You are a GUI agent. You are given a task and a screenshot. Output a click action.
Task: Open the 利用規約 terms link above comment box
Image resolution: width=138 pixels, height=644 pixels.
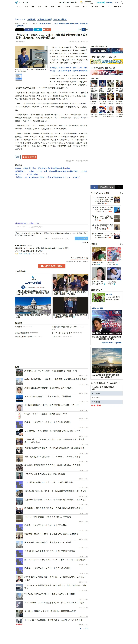pos(27,223)
